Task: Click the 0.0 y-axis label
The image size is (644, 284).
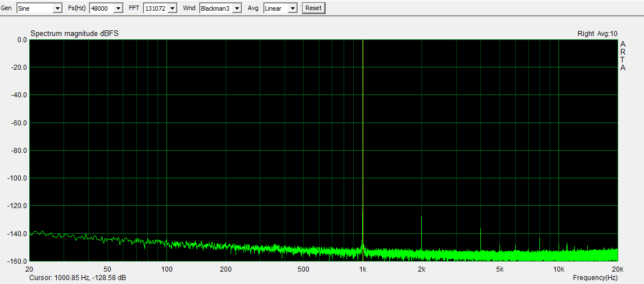Action: coord(22,40)
